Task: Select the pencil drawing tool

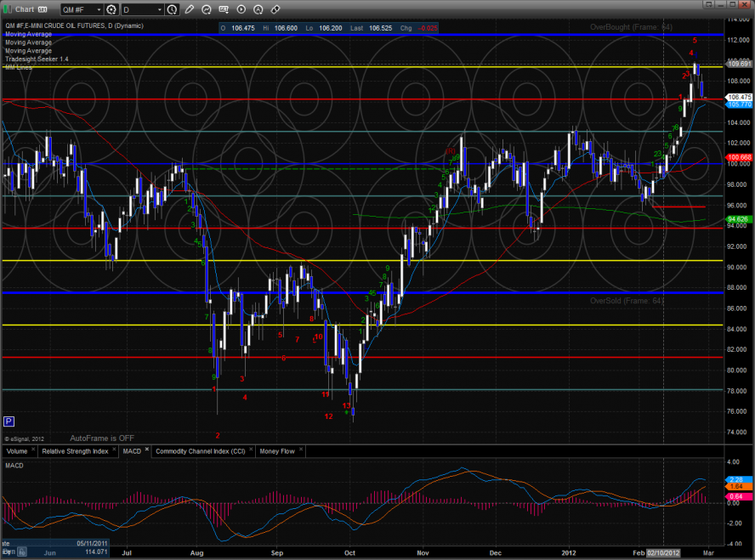Action: tap(190, 9)
